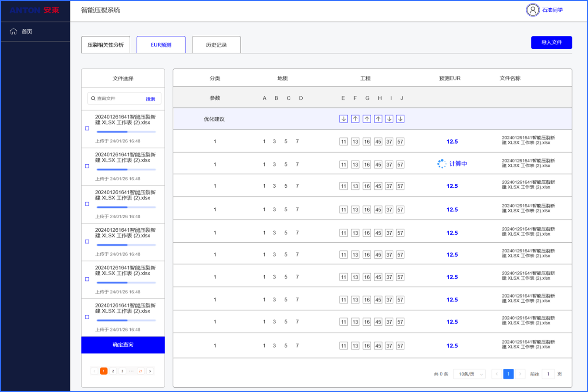Select page 2 in file list pagination
Screen dimensions: 588x392
point(113,371)
